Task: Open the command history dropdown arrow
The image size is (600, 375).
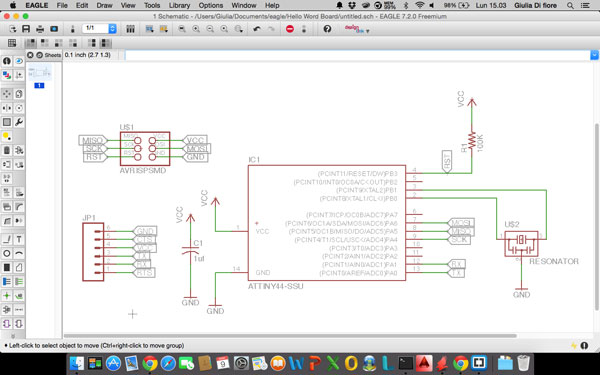Action: (594, 55)
